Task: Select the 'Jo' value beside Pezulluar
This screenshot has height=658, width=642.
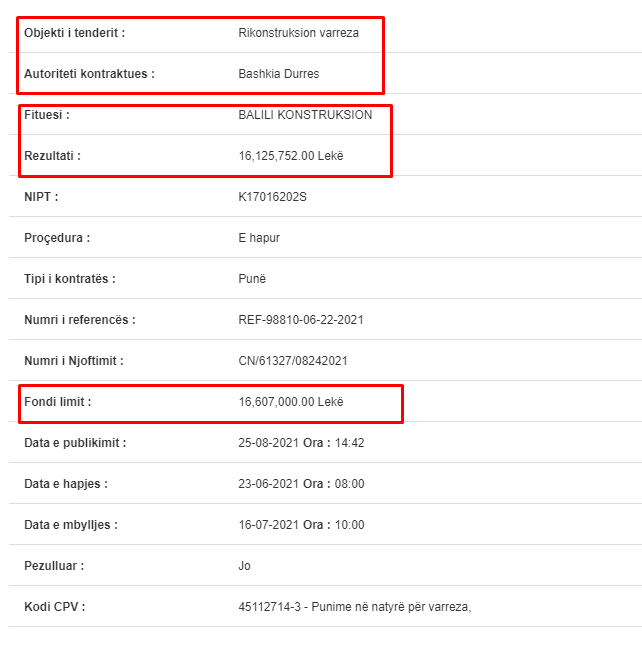Action: pyautogui.click(x=244, y=566)
